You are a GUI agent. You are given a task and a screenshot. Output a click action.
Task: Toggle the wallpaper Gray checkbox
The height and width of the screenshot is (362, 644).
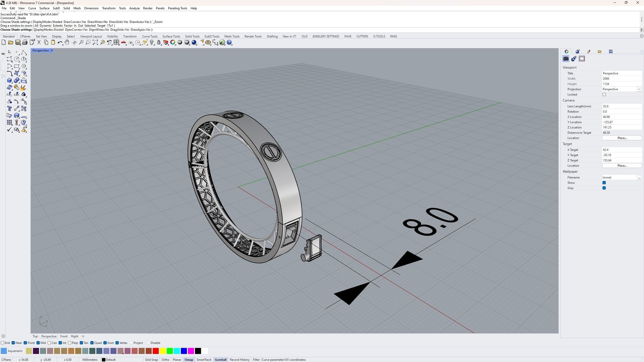tap(604, 188)
